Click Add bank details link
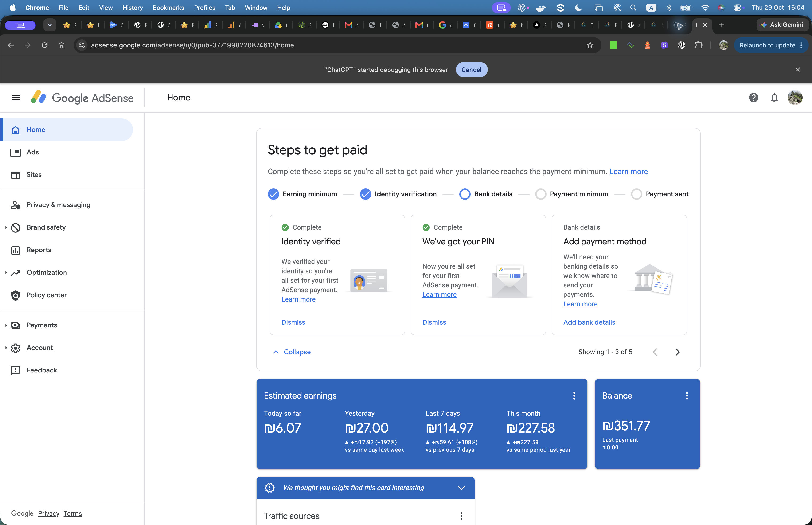The image size is (812, 525). pyautogui.click(x=589, y=322)
